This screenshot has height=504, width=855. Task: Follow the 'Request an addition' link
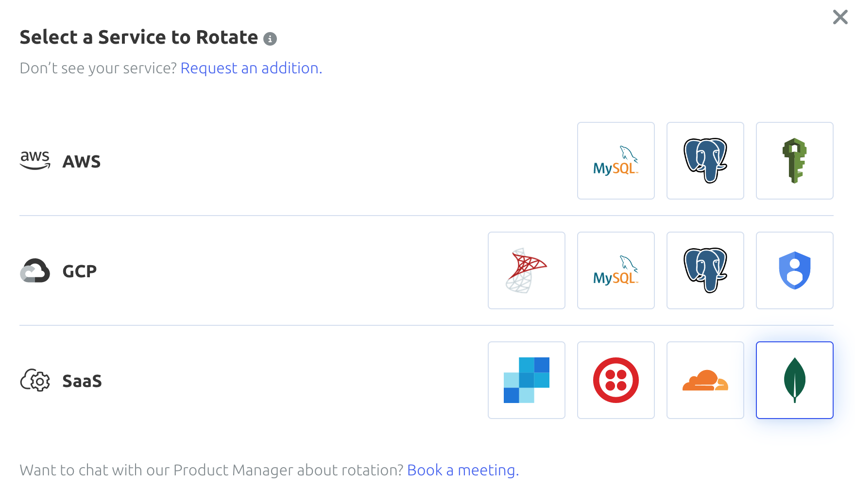[251, 68]
